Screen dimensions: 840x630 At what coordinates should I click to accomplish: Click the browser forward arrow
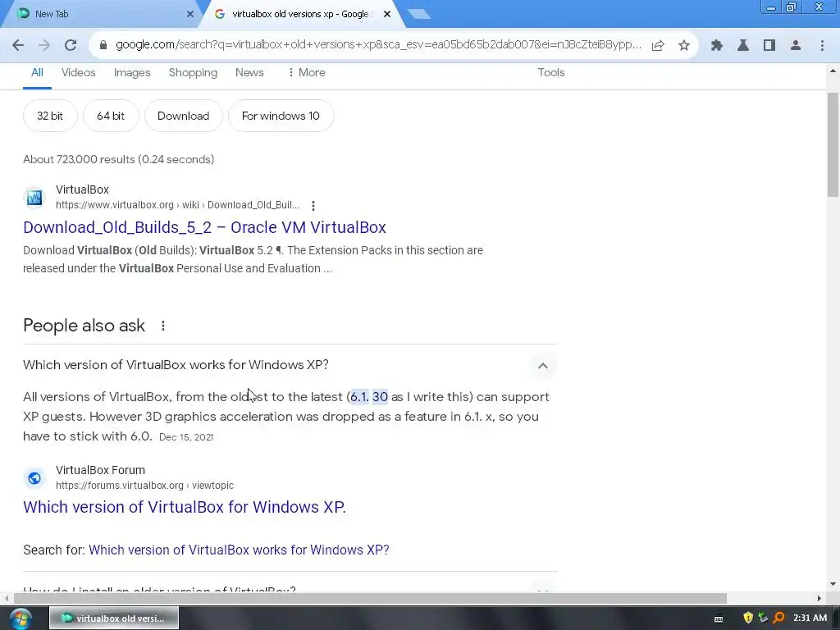pos(44,46)
